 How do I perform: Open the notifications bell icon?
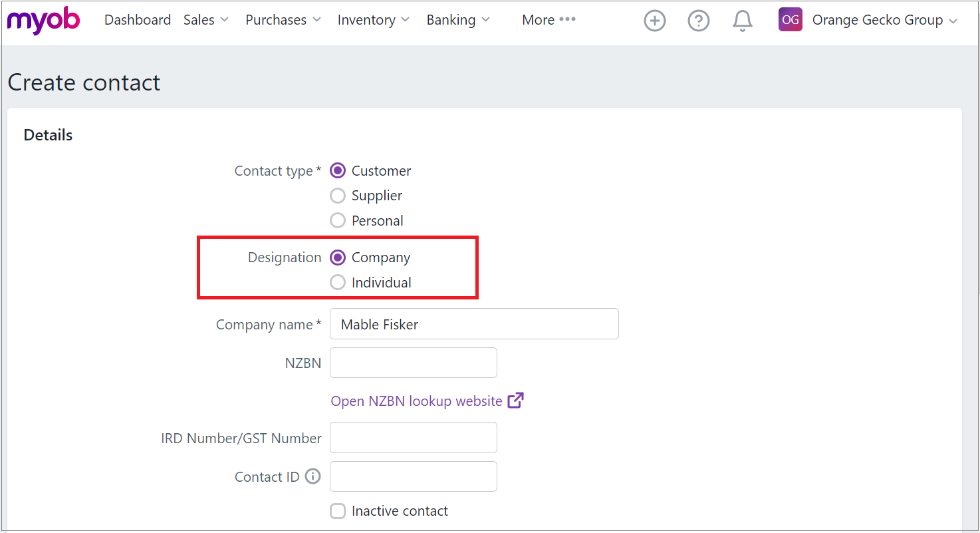[x=743, y=21]
